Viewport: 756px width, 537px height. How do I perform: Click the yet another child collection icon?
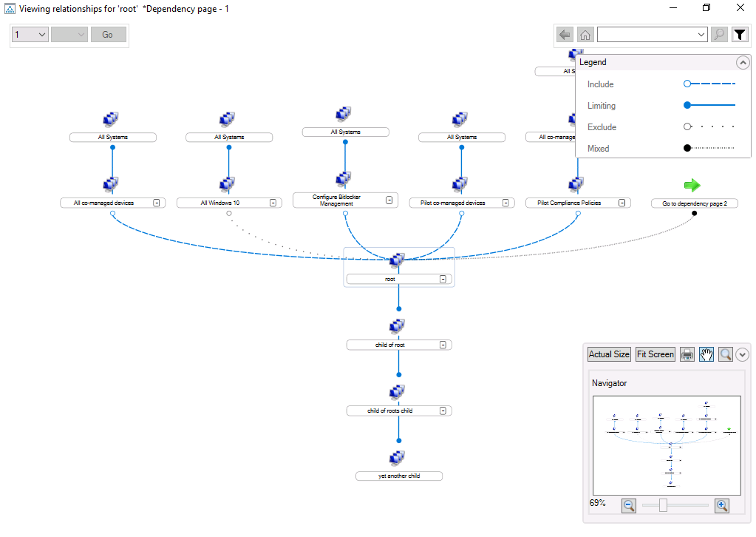tap(397, 457)
